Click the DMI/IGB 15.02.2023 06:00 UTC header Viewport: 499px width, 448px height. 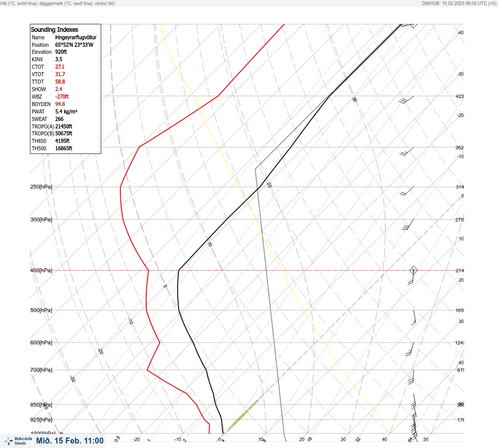(x=459, y=3)
